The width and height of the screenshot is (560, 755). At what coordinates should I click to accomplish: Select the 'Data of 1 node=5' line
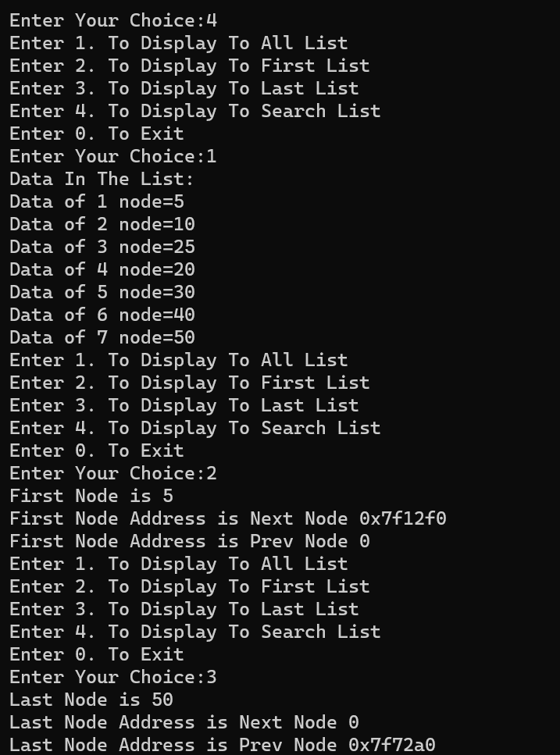point(97,201)
